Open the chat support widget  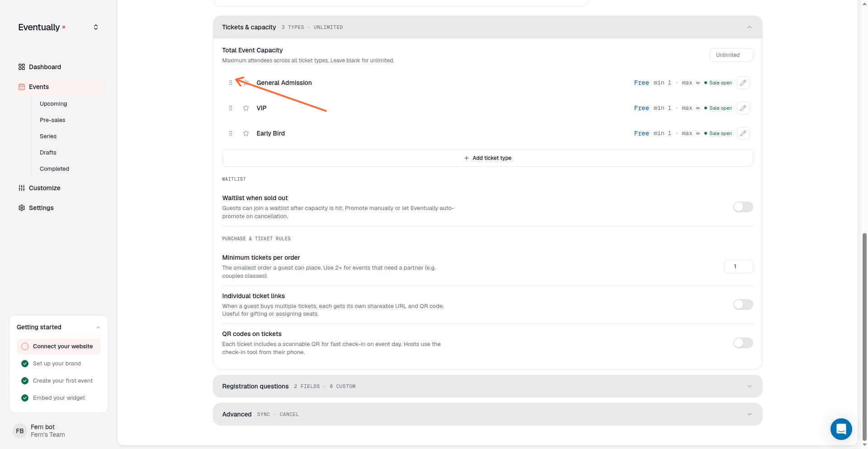(841, 429)
